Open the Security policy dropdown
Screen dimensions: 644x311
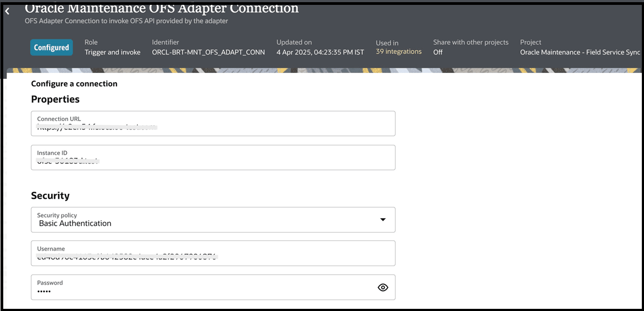click(x=213, y=220)
